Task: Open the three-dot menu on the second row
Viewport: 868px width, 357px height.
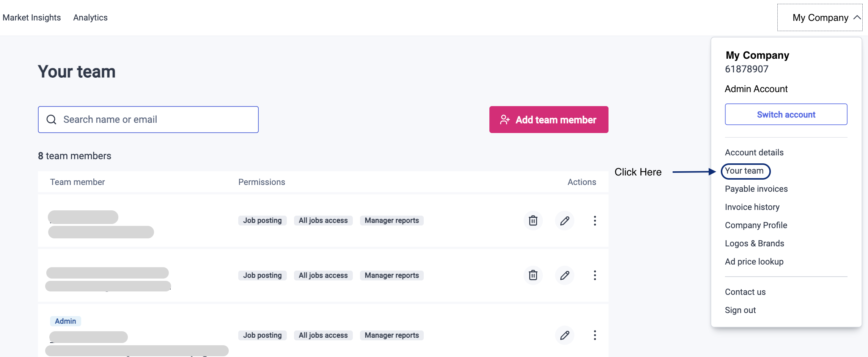Action: [x=594, y=276]
